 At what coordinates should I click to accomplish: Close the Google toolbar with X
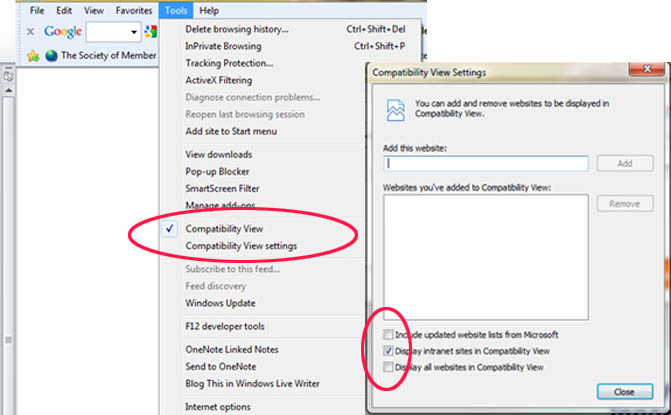tap(31, 32)
